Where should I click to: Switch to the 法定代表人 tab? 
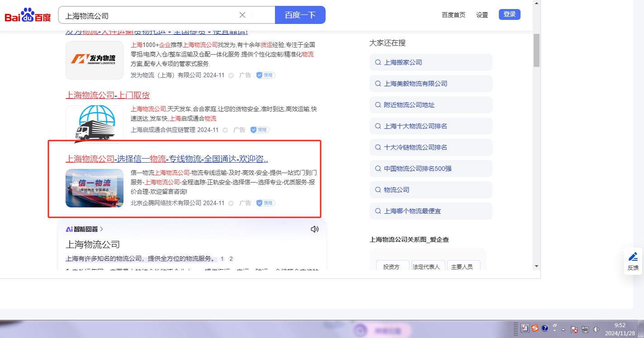(426, 267)
